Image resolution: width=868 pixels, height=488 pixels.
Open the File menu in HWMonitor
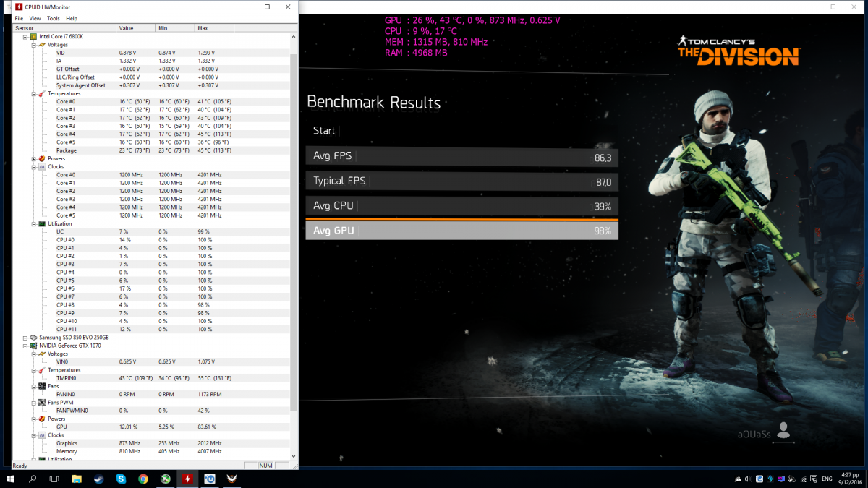(x=19, y=18)
